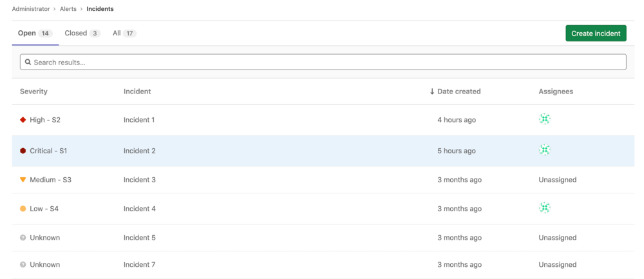
Task: Open the Incident 3 link
Action: 140,180
